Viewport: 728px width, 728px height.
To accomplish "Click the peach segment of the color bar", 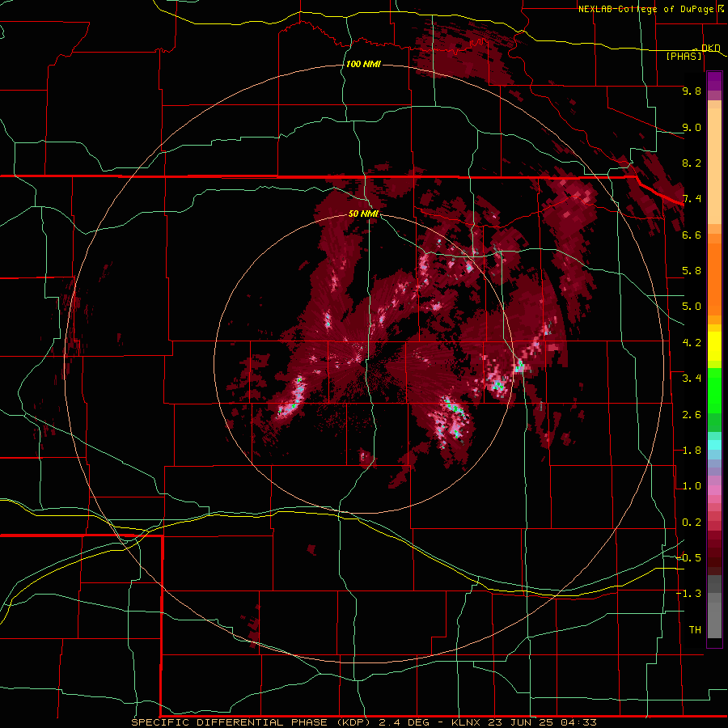I will pyautogui.click(x=714, y=167).
